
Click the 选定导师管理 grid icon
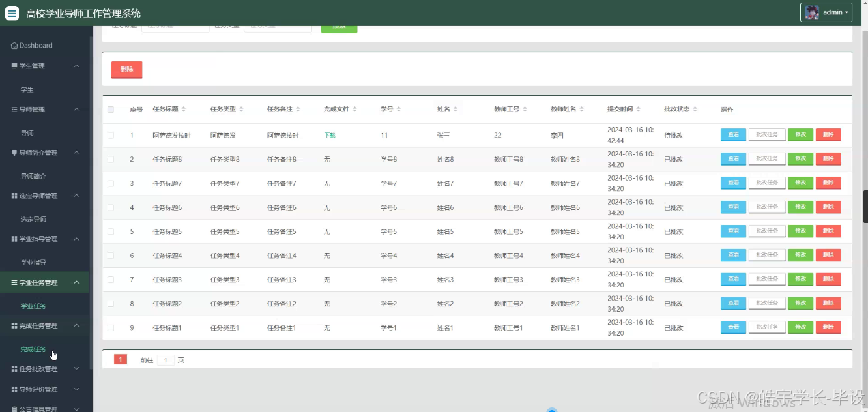[x=14, y=196]
